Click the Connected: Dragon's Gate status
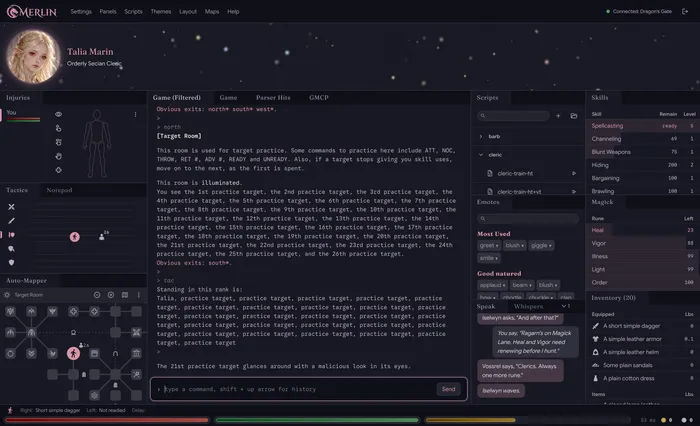 (639, 12)
